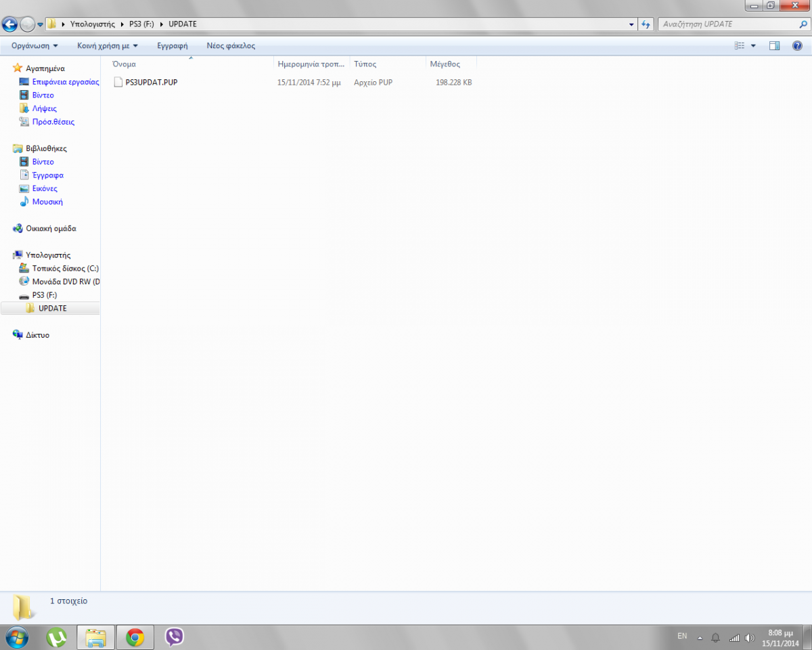Click the search magnifier icon

tap(803, 24)
